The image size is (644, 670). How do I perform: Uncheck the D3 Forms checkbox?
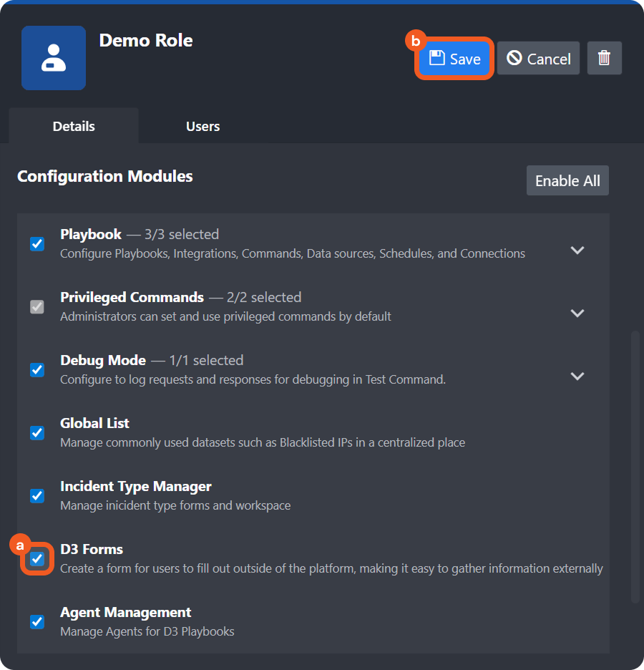(37, 559)
